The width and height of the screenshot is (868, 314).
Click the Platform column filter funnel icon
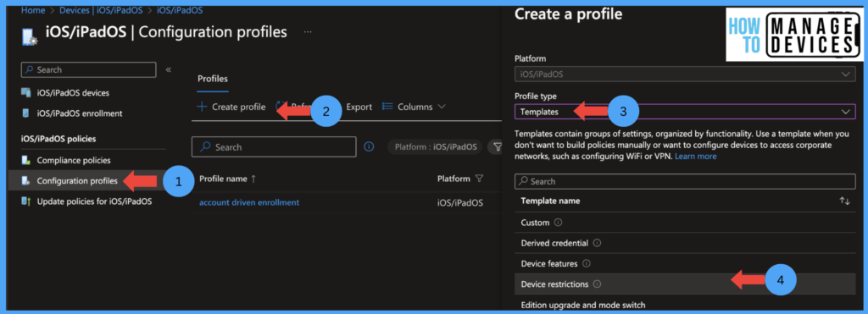coord(479,179)
